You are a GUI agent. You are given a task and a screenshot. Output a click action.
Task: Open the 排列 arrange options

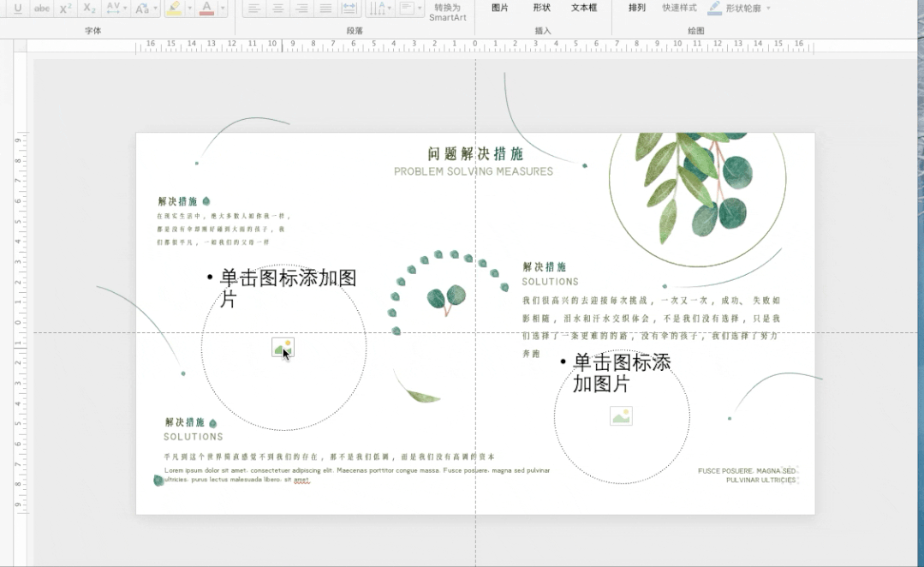coord(637,9)
